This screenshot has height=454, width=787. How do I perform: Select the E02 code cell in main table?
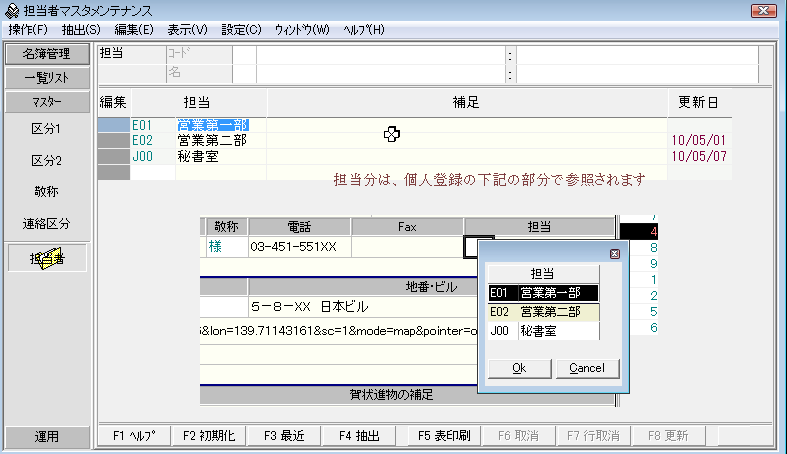(x=152, y=140)
